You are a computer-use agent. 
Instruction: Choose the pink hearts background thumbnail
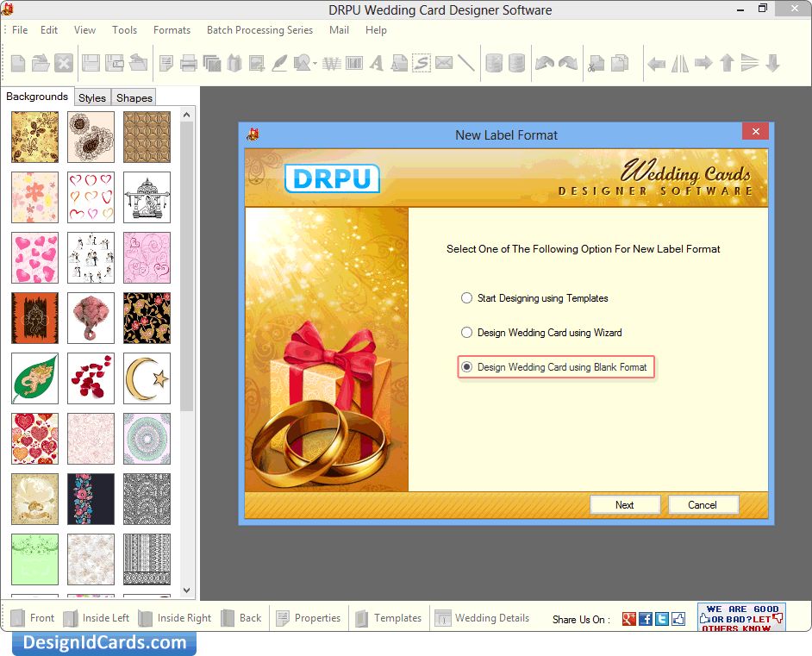(34, 258)
